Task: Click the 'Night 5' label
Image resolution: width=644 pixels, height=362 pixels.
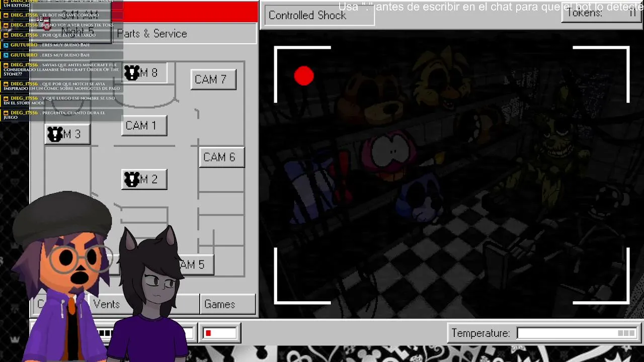Action: click(x=77, y=31)
